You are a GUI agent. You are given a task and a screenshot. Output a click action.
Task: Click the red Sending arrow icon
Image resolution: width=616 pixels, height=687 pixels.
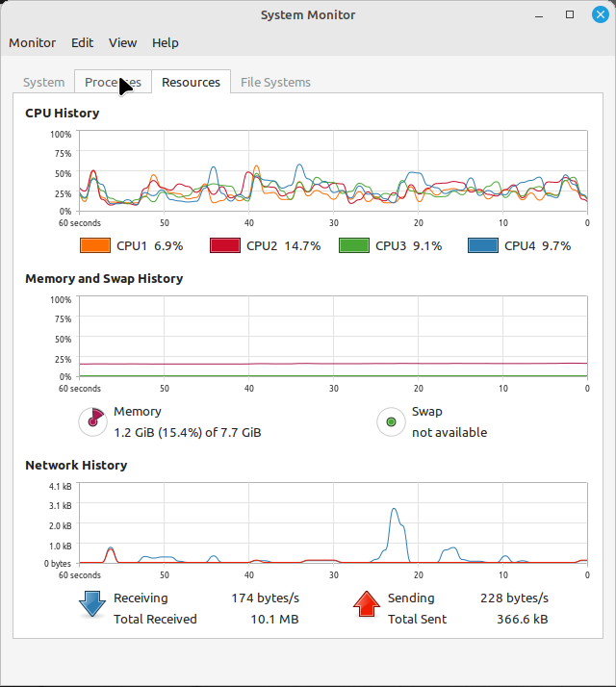[366, 603]
